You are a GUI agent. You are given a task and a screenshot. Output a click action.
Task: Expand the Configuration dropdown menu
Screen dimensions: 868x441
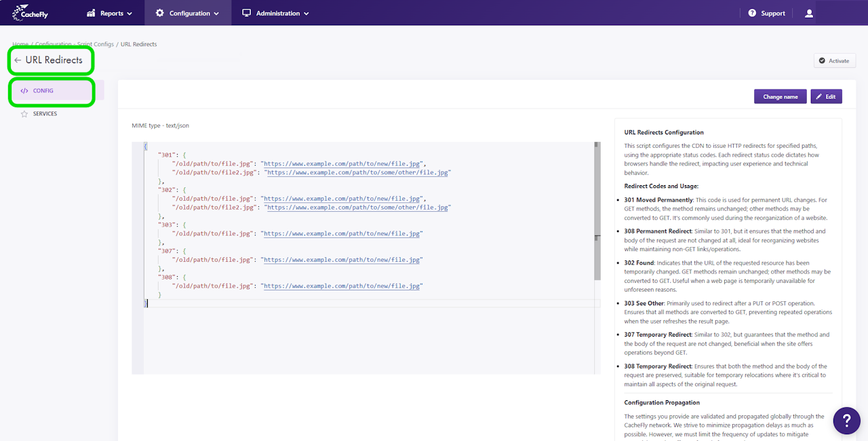pyautogui.click(x=187, y=13)
